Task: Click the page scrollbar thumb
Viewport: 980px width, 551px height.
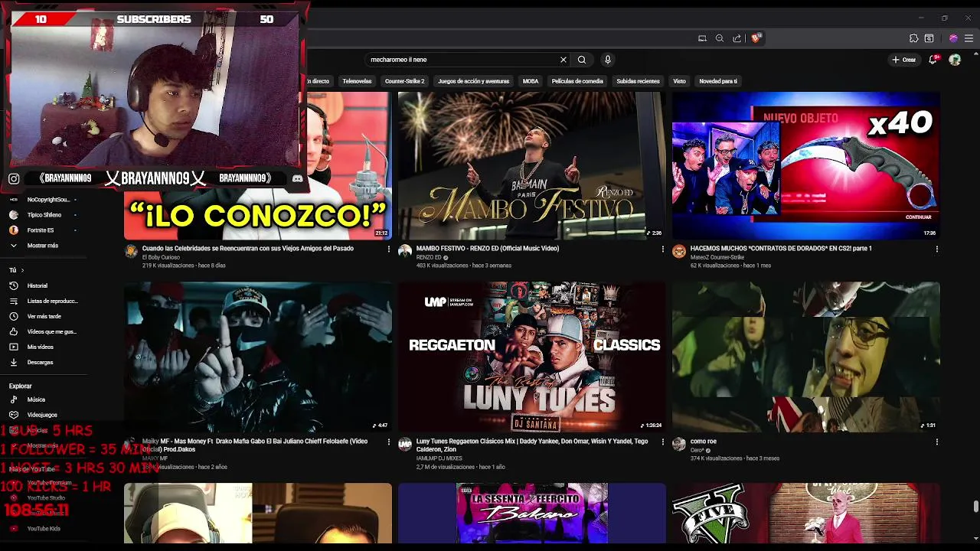Action: [x=975, y=507]
